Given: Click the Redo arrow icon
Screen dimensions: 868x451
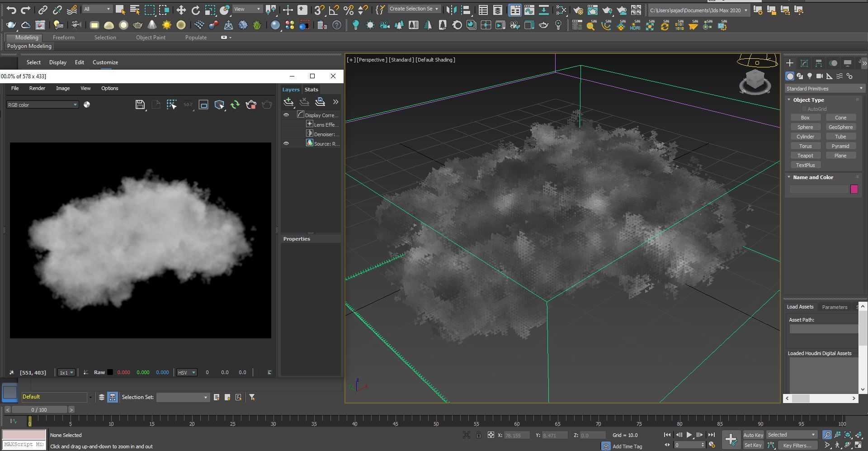Looking at the screenshot, I should 26,9.
